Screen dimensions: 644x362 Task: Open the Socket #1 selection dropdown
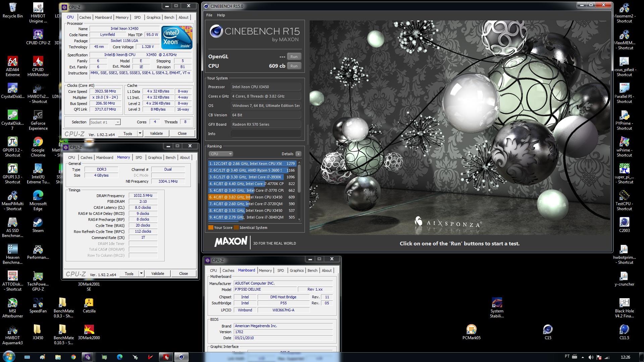(105, 122)
